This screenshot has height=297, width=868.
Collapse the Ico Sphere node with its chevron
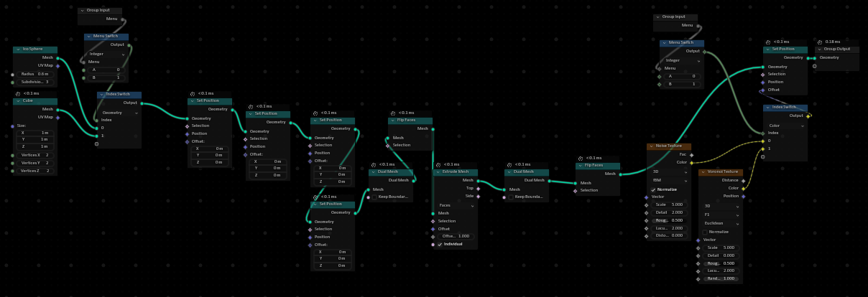tap(19, 49)
